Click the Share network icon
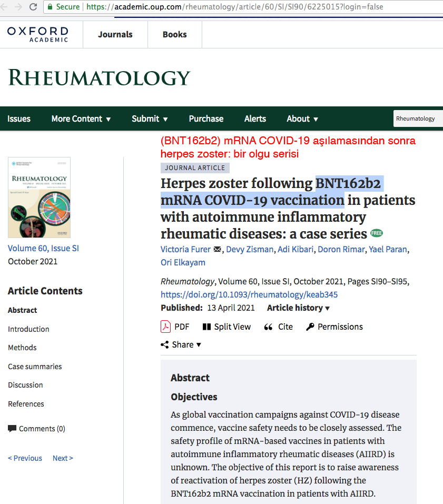 [164, 345]
